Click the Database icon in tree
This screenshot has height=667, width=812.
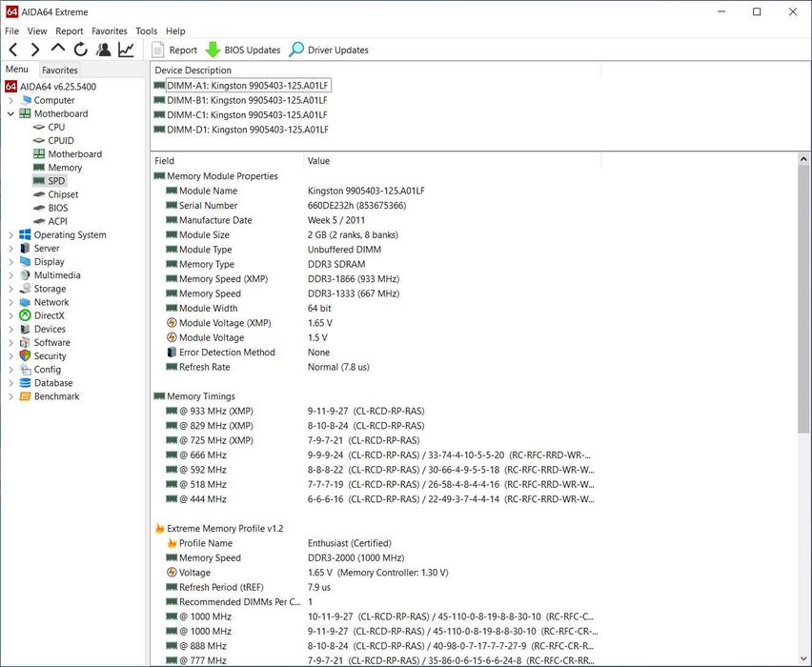tap(25, 383)
